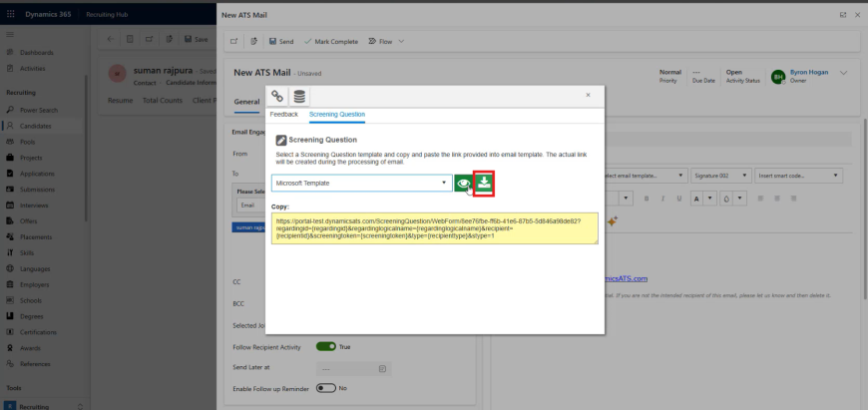The width and height of the screenshot is (868, 410).
Task: Open the Byron Hogan owner link
Action: (809, 73)
